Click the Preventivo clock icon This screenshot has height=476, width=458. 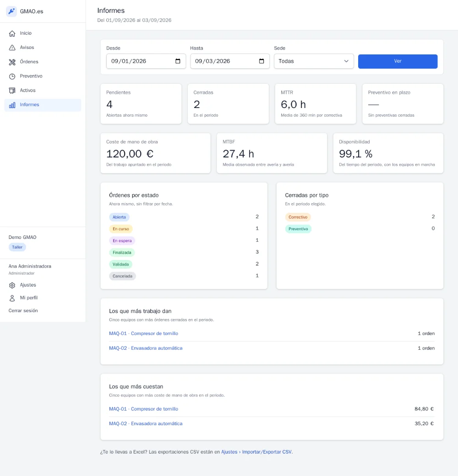point(12,76)
